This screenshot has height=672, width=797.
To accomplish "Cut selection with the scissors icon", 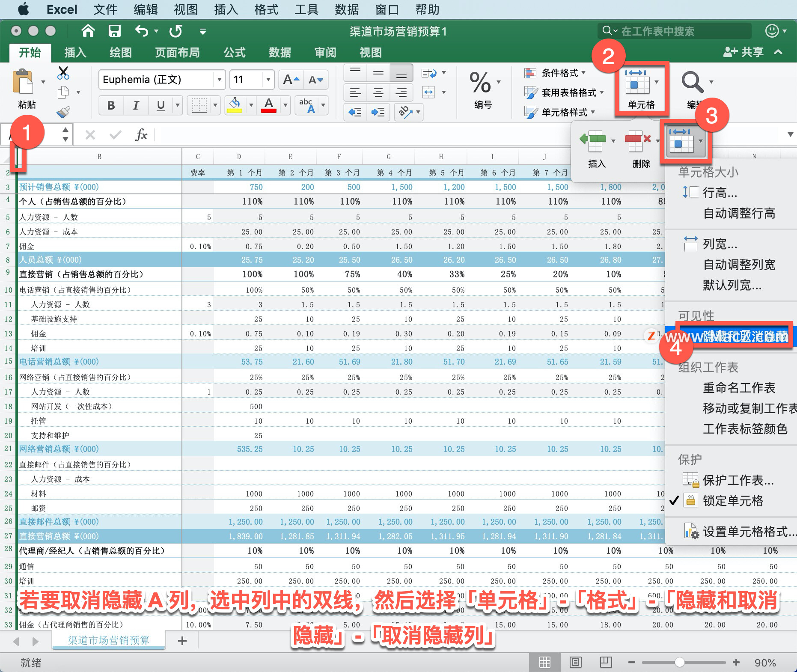I will pyautogui.click(x=63, y=73).
